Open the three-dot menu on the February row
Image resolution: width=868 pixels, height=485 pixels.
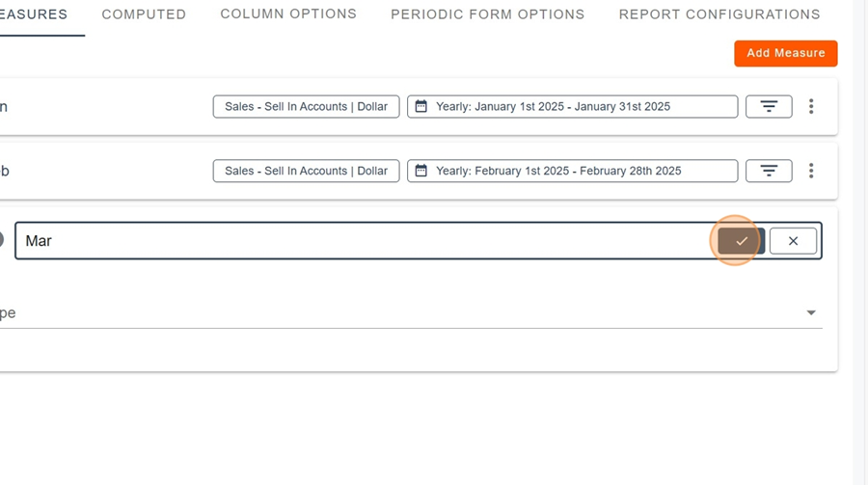pos(811,171)
